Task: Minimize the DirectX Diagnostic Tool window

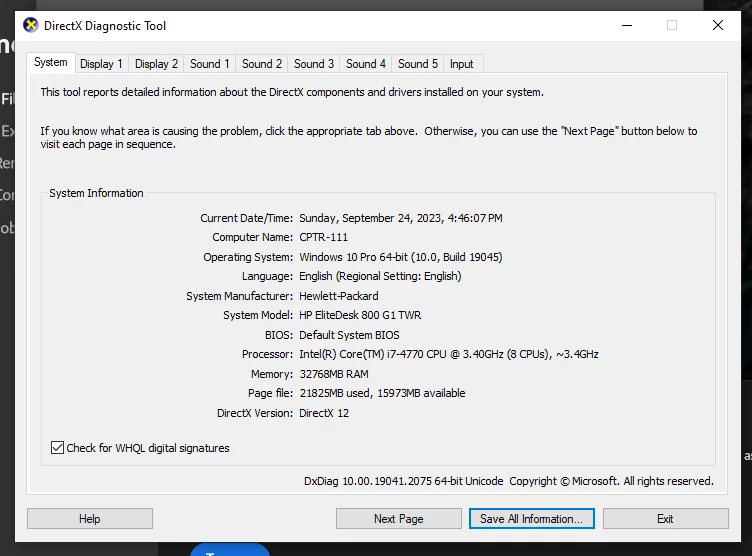Action: click(x=627, y=25)
